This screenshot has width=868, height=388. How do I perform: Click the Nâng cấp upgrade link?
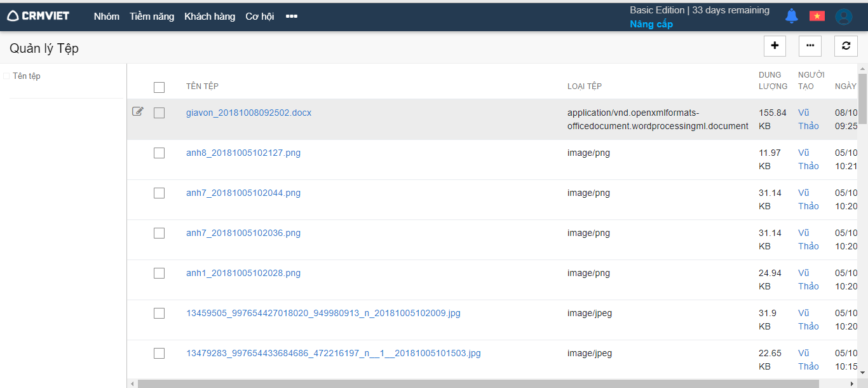click(x=651, y=24)
